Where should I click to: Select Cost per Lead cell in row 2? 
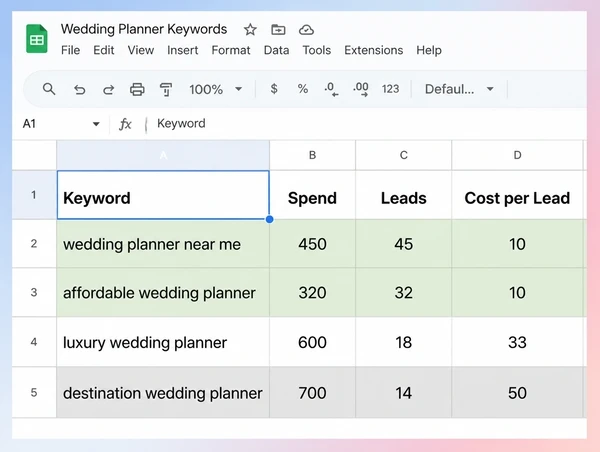[x=517, y=244]
